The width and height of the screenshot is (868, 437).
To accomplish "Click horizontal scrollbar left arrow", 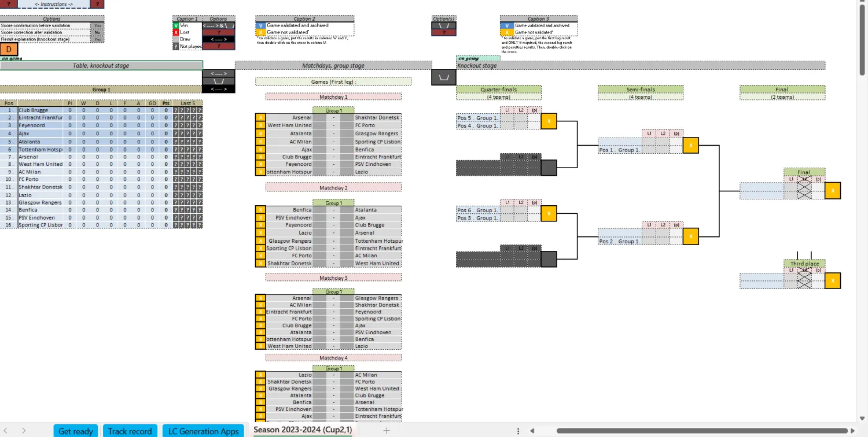I will tap(532, 431).
